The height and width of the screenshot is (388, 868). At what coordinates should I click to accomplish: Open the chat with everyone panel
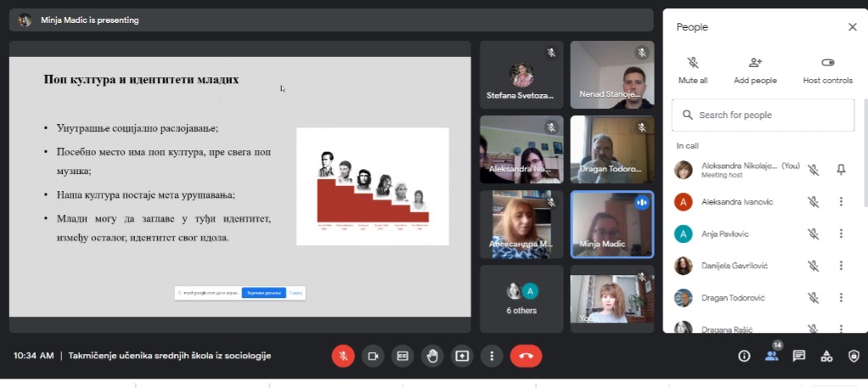pos(798,356)
